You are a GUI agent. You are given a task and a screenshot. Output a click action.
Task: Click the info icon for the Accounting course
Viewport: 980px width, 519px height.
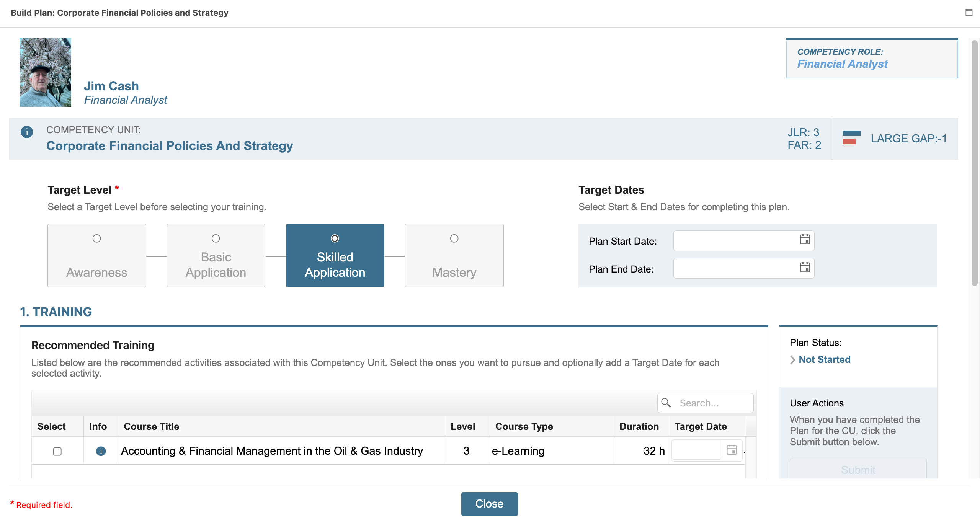point(100,451)
